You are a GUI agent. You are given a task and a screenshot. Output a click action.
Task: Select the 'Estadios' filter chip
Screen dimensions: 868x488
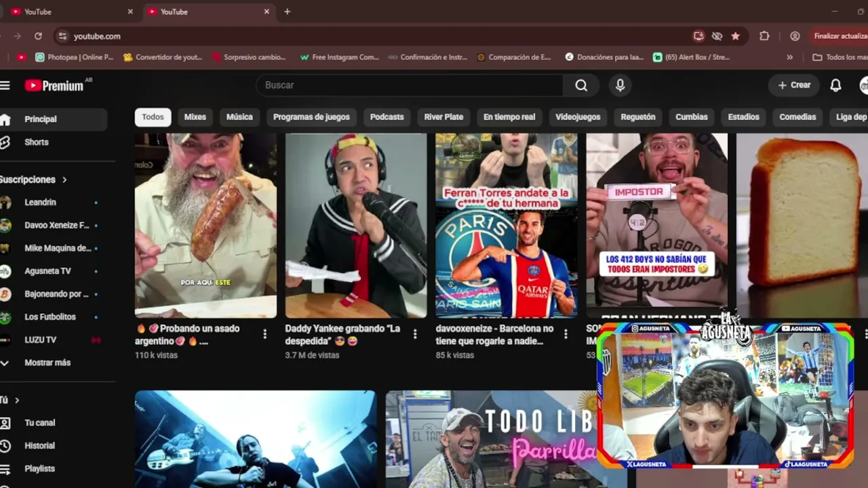point(744,117)
